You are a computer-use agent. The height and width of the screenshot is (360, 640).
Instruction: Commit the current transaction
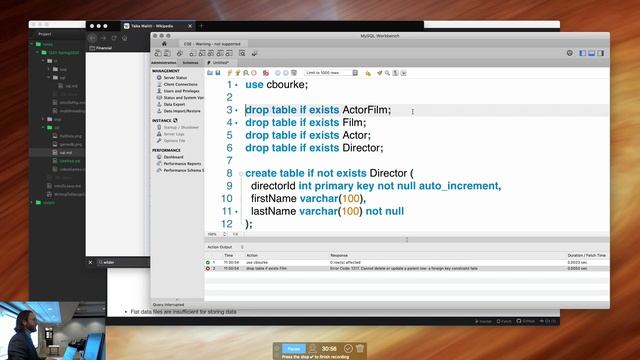coord(278,73)
